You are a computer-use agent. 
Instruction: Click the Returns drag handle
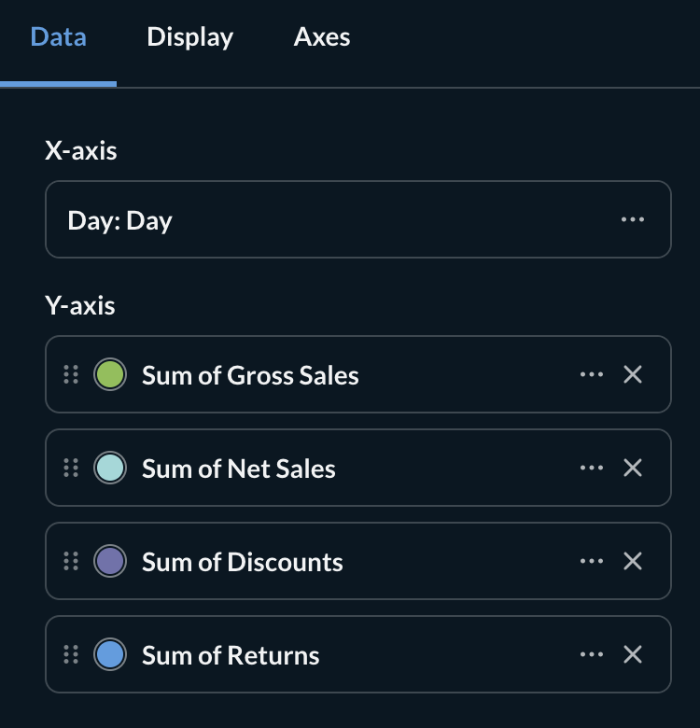coord(71,654)
